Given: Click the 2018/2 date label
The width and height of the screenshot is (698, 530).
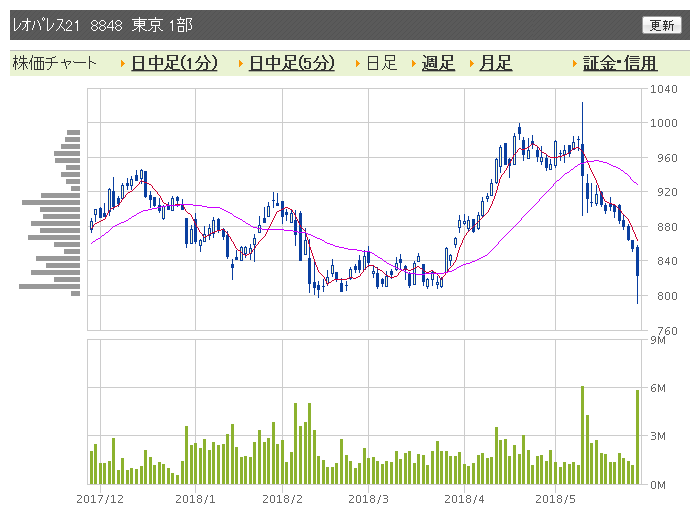Looking at the screenshot, I should coord(282,499).
